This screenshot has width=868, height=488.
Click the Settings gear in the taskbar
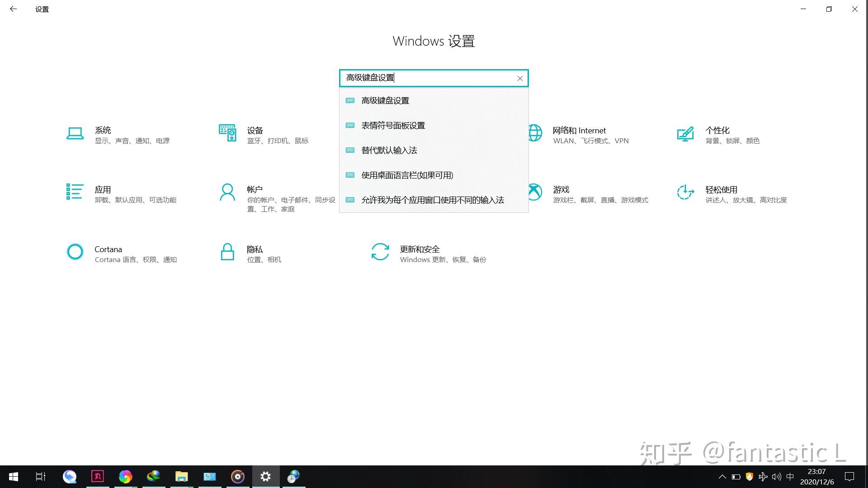click(265, 477)
